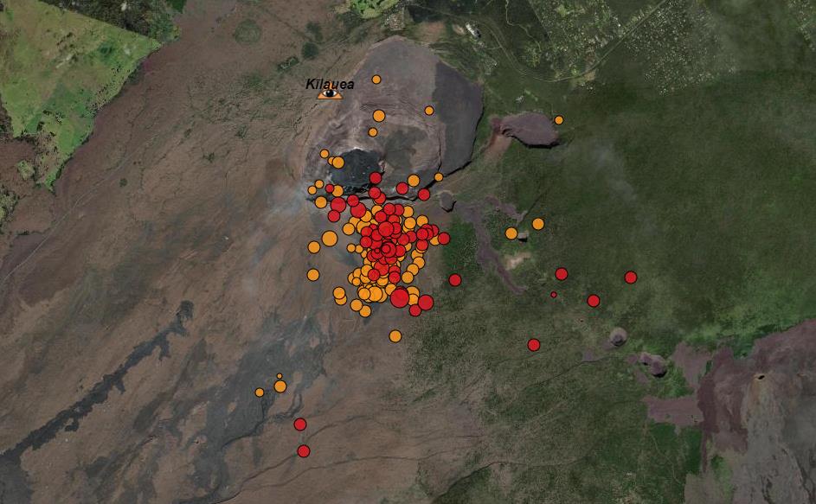
Task: Select the Kīlauea label text
Action: 330,84
